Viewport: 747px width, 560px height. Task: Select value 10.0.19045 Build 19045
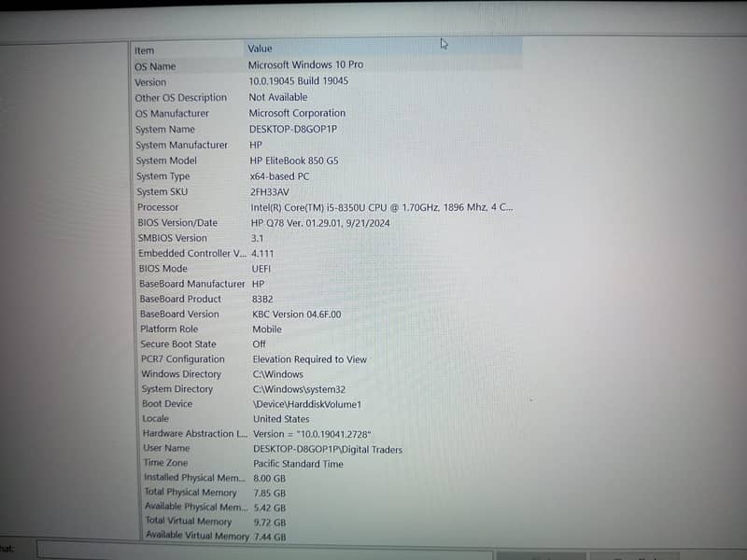pyautogui.click(x=298, y=80)
